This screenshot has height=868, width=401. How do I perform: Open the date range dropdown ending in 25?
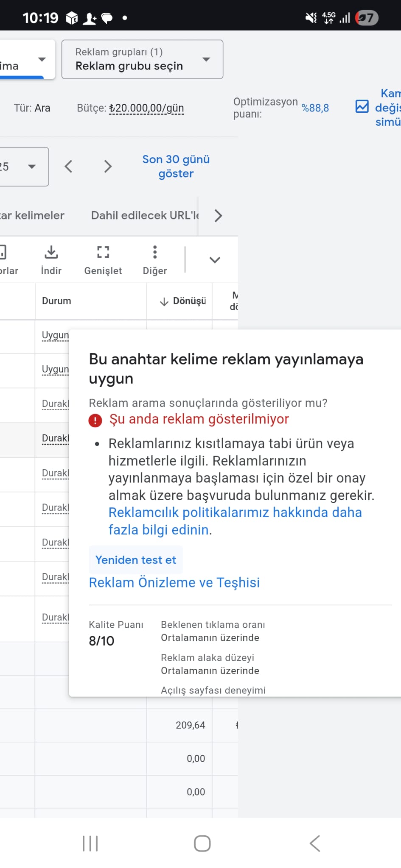24,167
